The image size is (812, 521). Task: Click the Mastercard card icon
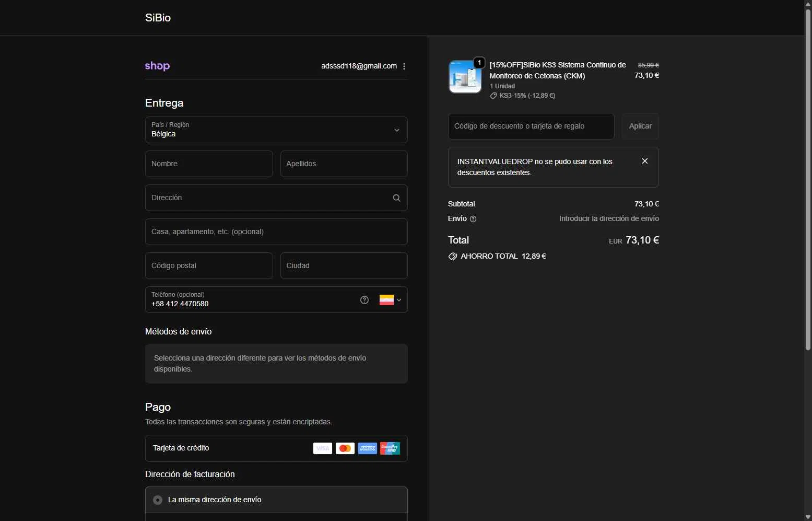point(345,448)
